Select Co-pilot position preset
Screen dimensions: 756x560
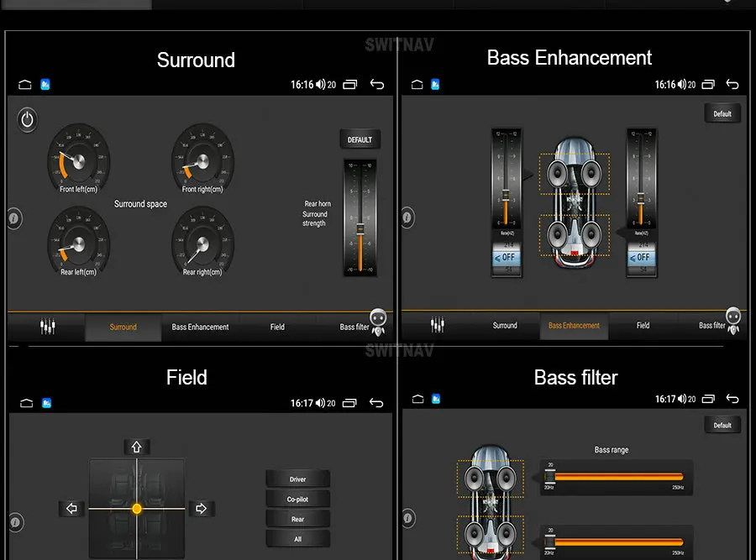click(298, 500)
